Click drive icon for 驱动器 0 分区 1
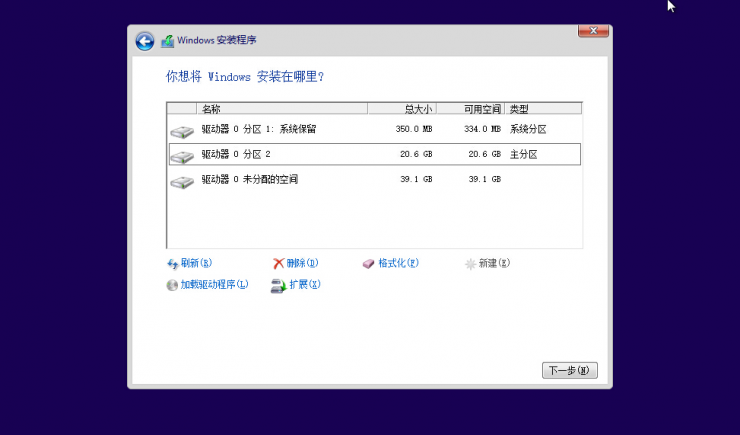This screenshot has width=740, height=435. tap(182, 132)
